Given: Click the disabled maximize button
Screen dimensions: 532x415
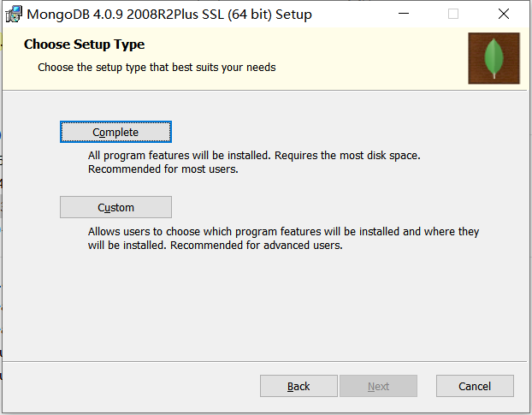Looking at the screenshot, I should click(453, 14).
